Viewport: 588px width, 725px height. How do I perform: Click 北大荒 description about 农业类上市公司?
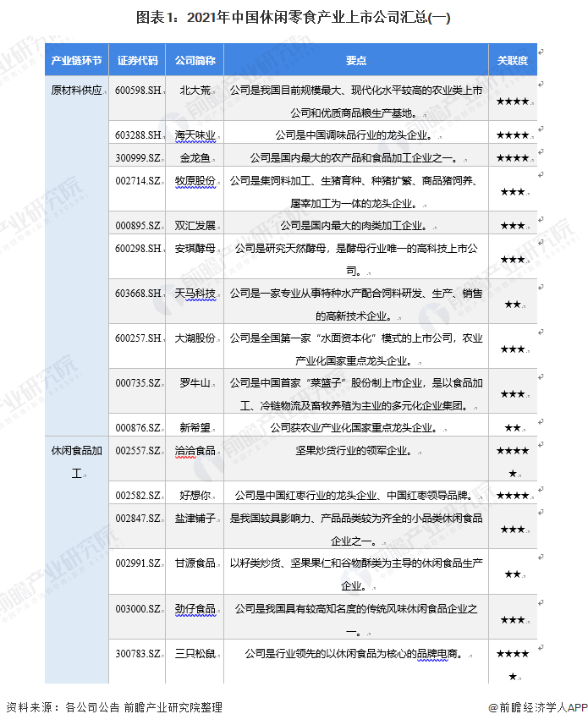[x=356, y=102]
